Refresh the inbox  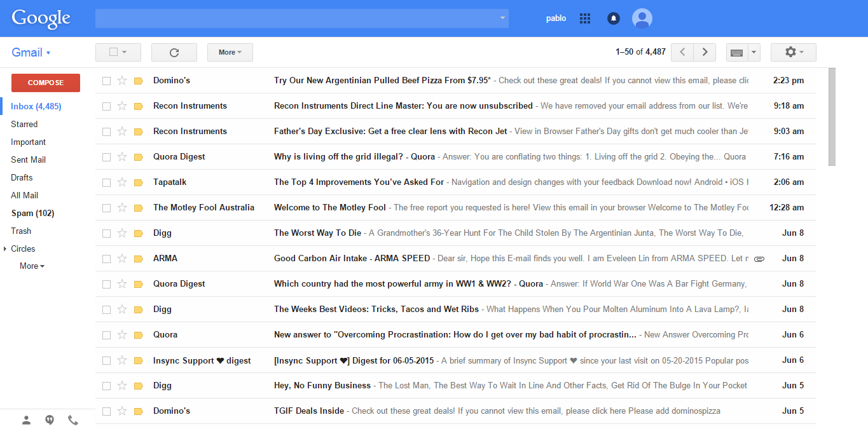[x=174, y=52]
